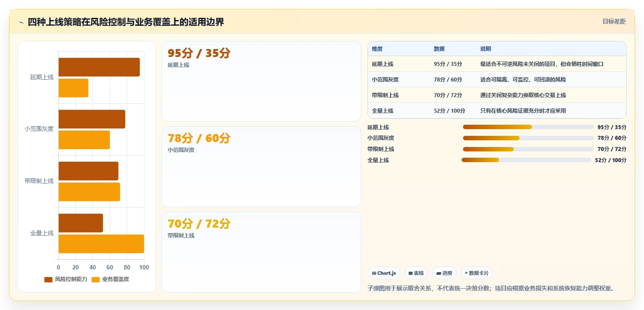The height and width of the screenshot is (310, 644).
Task: Select the 70分 / 72分 card value
Action: pyautogui.click(x=199, y=224)
